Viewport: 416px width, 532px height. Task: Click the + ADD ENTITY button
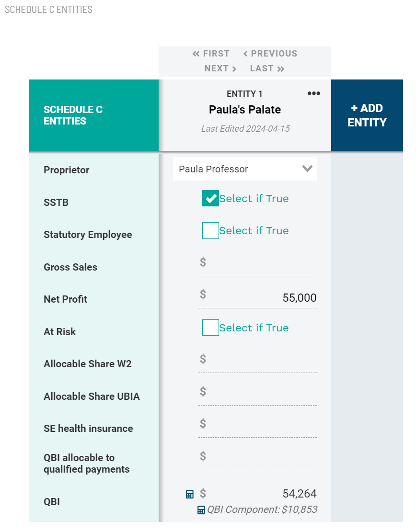(367, 115)
